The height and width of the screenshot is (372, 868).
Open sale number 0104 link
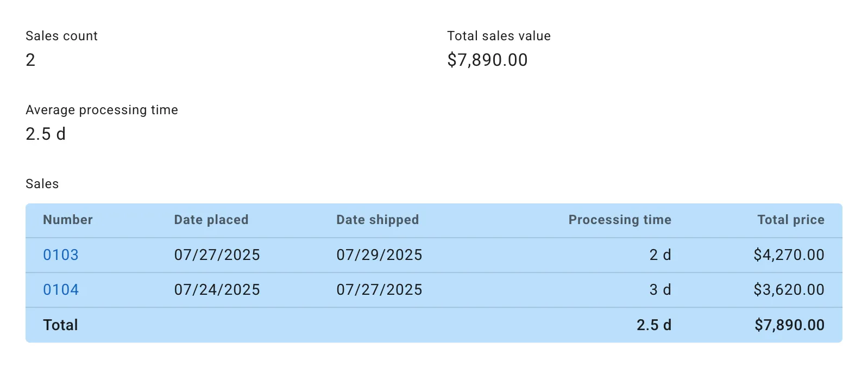tap(61, 289)
